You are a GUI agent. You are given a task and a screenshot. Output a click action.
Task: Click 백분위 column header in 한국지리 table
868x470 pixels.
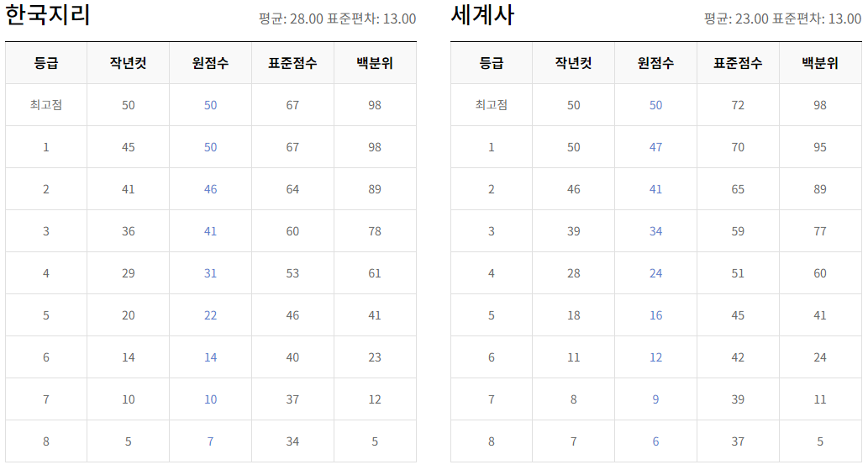click(x=375, y=63)
